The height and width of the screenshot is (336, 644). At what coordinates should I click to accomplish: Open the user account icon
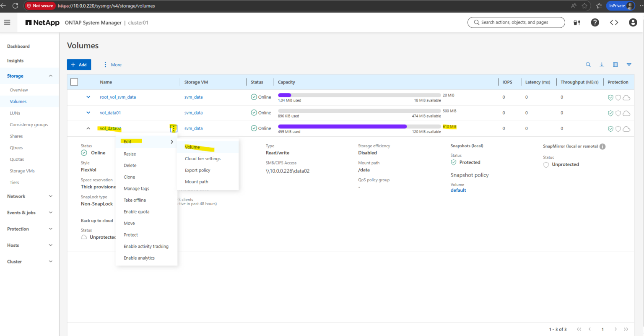[633, 22]
